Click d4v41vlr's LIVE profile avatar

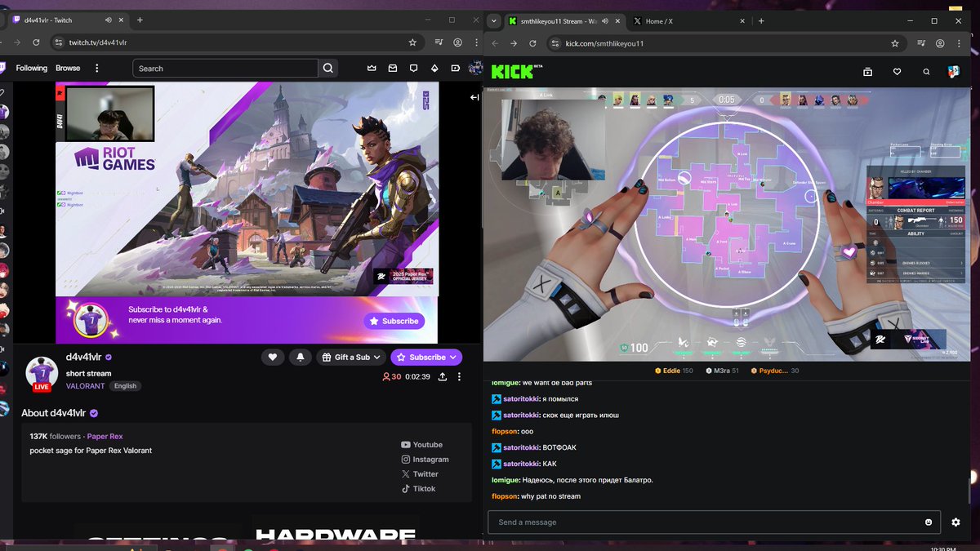click(42, 373)
